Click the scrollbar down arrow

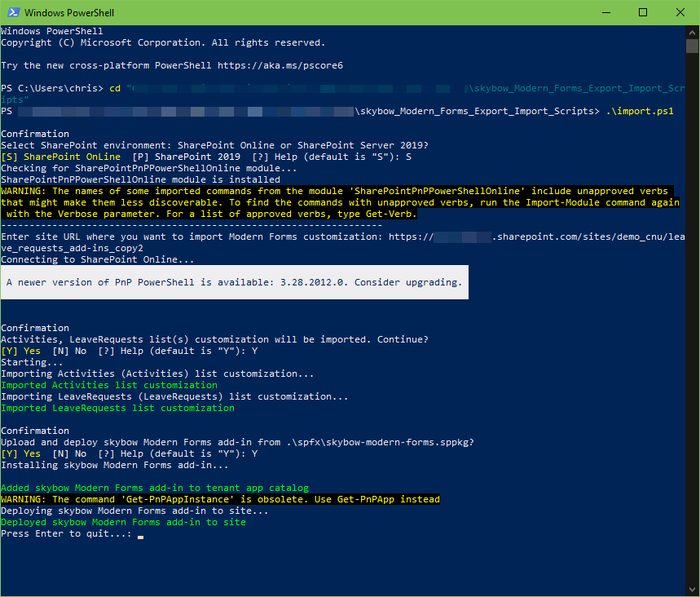(x=692, y=590)
